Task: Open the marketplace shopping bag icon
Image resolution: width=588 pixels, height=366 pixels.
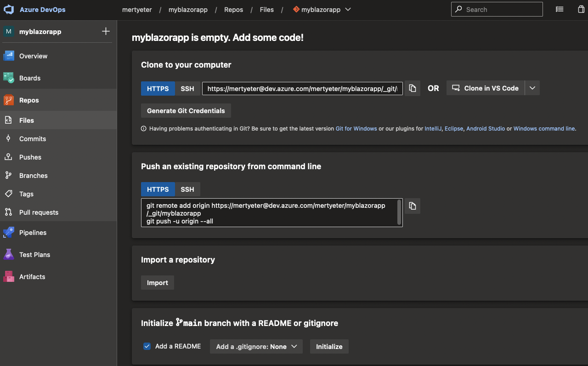Action: coord(581,9)
